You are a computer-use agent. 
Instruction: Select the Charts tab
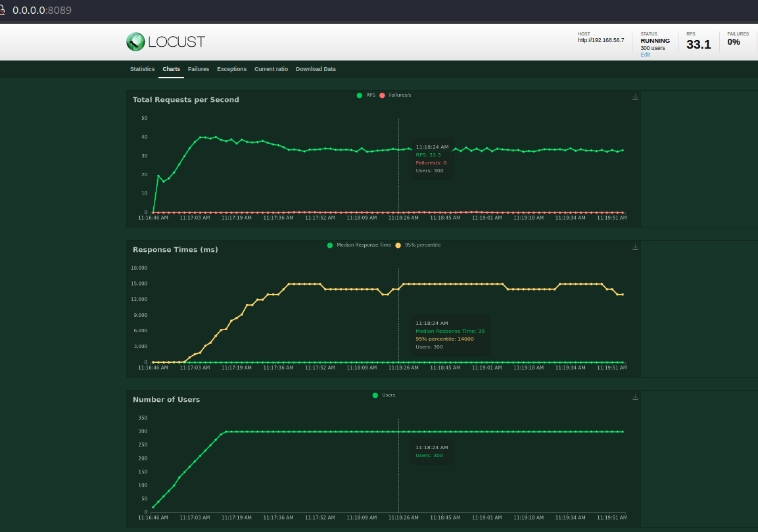(171, 69)
